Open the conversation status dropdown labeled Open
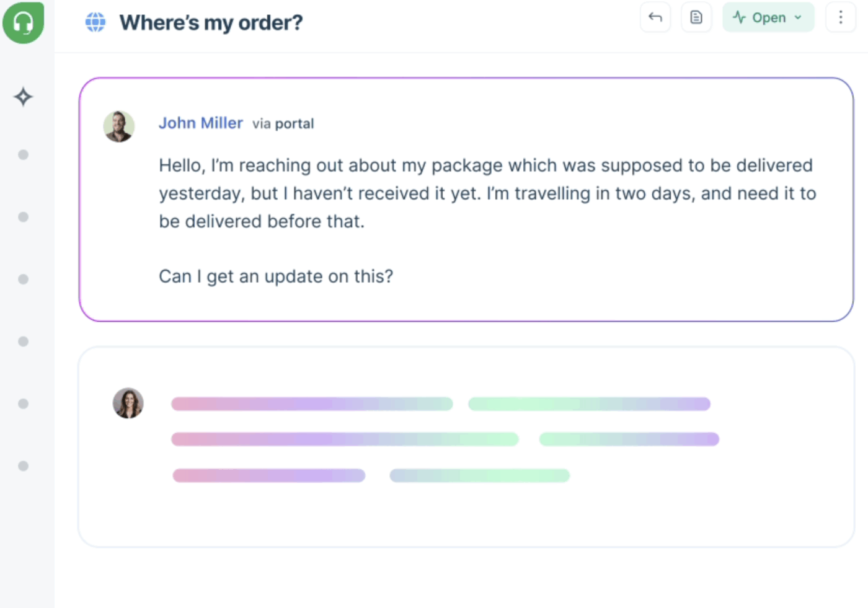Screen dimensions: 868x608 [768, 17]
